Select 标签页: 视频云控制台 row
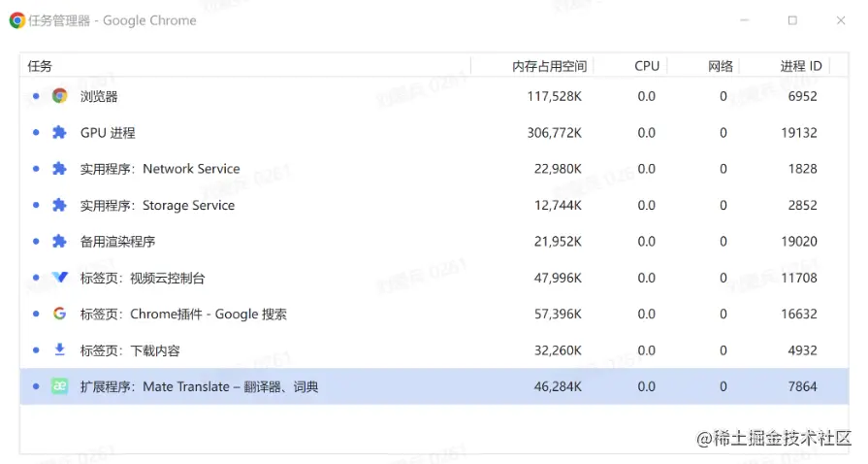Image resolution: width=868 pixels, height=464 pixels. tap(434, 278)
